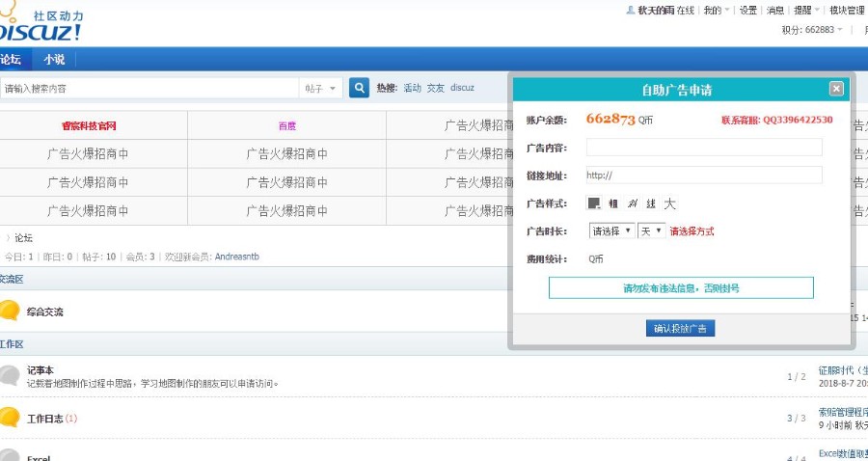Click the yellow bubble icon beside 工作日志
Image resolution: width=868 pixels, height=461 pixels.
tap(10, 417)
